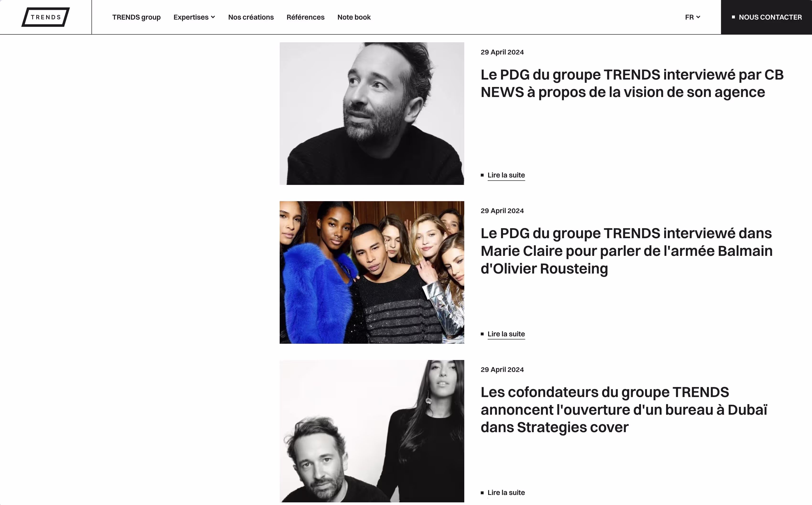Open Lire la suite for Marie Claire article
The image size is (812, 505).
click(x=506, y=334)
